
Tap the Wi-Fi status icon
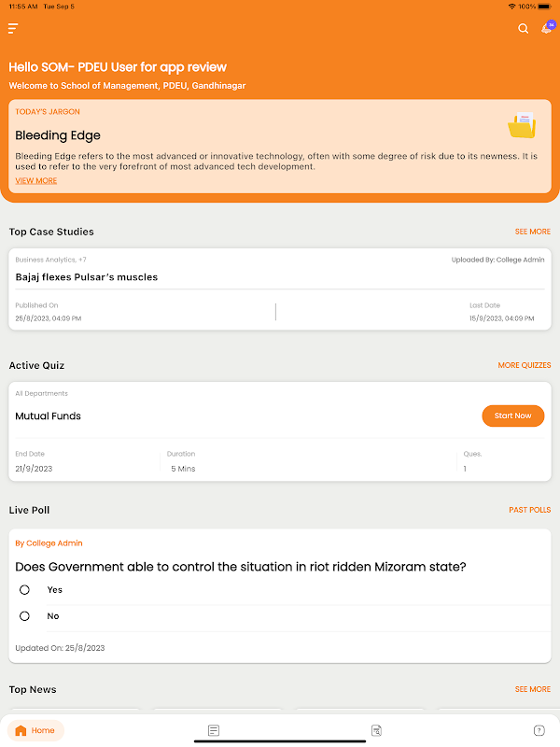[x=511, y=7]
